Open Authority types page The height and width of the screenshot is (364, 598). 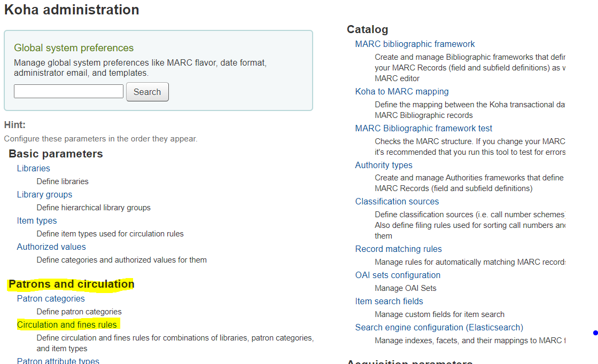click(x=384, y=165)
